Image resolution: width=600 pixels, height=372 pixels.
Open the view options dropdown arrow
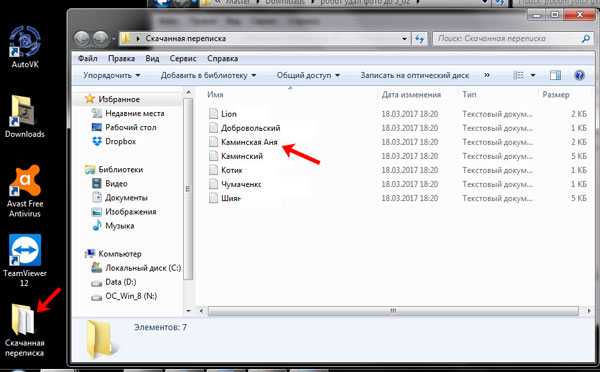(533, 75)
